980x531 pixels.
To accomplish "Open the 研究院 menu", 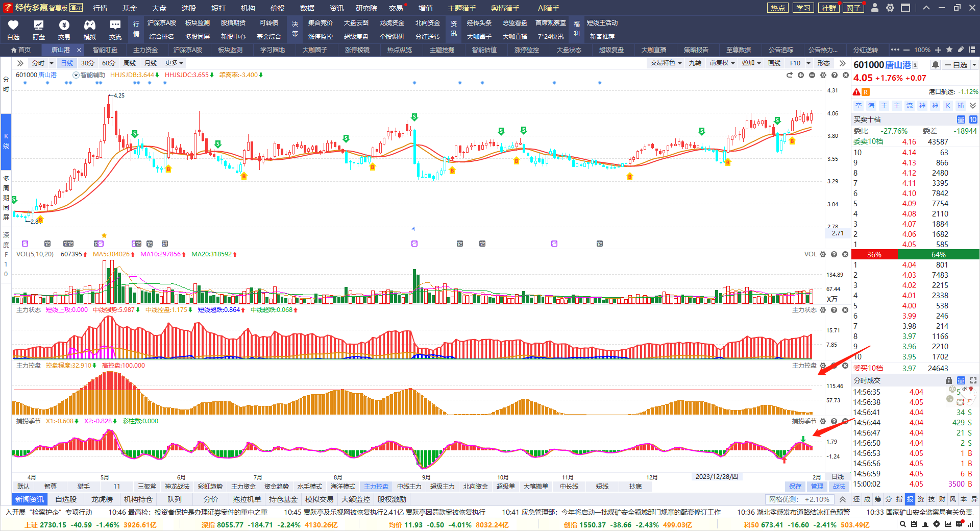I will tap(366, 8).
